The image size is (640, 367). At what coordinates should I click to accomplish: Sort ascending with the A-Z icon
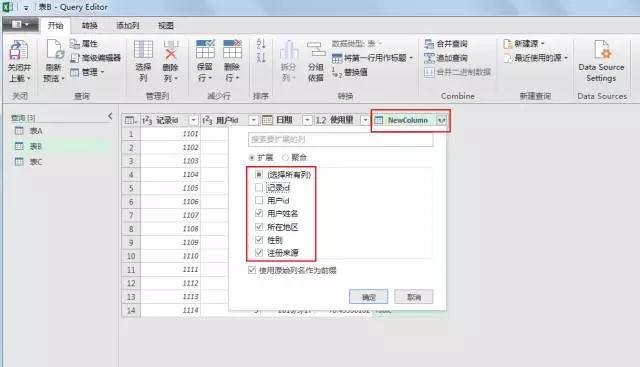[261, 44]
